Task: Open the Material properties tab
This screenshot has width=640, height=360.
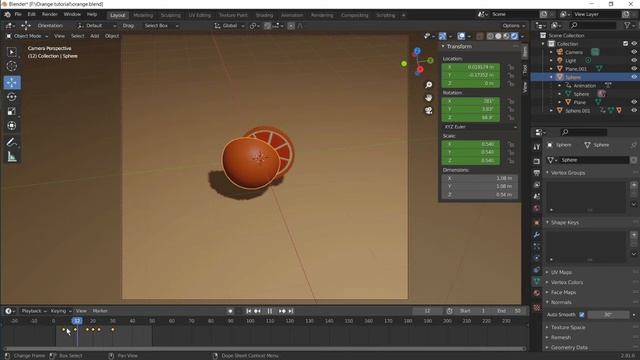Action: pyautogui.click(x=537, y=293)
